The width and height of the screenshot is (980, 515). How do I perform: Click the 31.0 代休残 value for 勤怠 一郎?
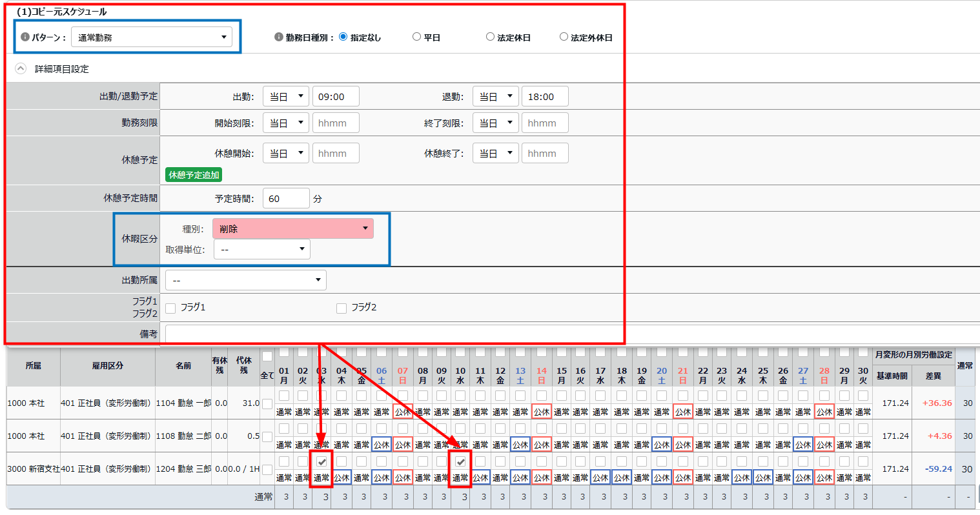click(251, 403)
